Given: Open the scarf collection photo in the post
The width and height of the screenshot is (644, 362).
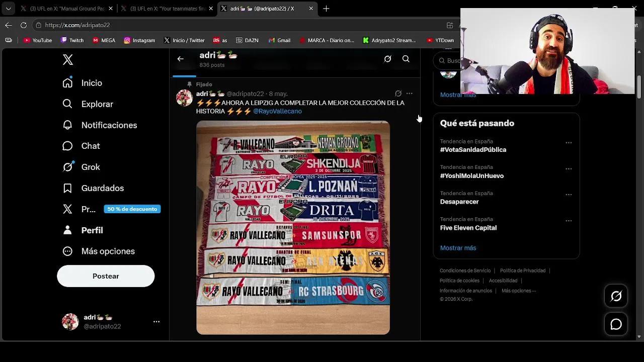Looking at the screenshot, I should point(293,227).
